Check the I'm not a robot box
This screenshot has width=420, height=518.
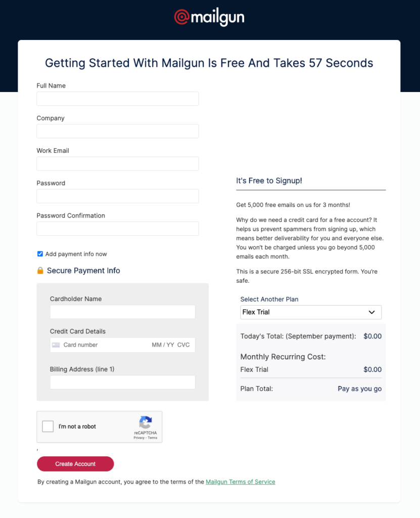pos(48,426)
